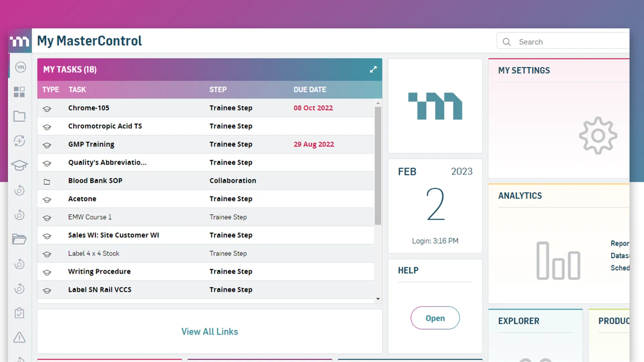The width and height of the screenshot is (644, 362).
Task: Sort tasks by DUE DATE column header
Action: coord(310,89)
